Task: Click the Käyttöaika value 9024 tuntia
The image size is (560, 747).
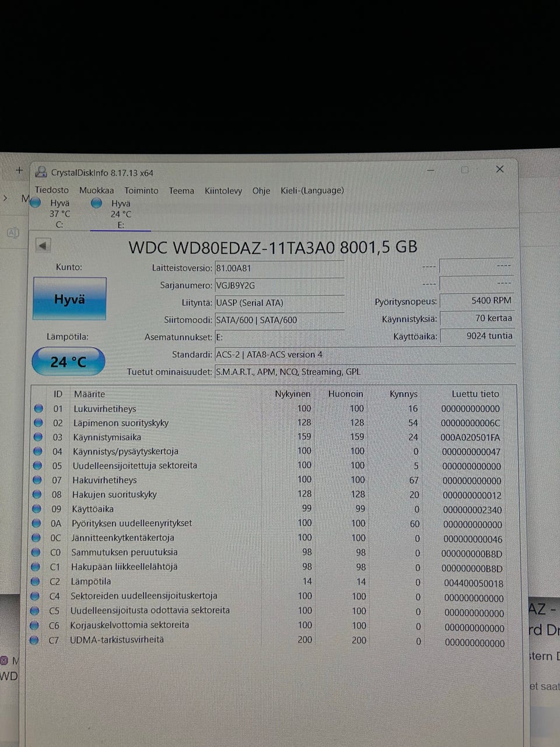Action: click(477, 336)
